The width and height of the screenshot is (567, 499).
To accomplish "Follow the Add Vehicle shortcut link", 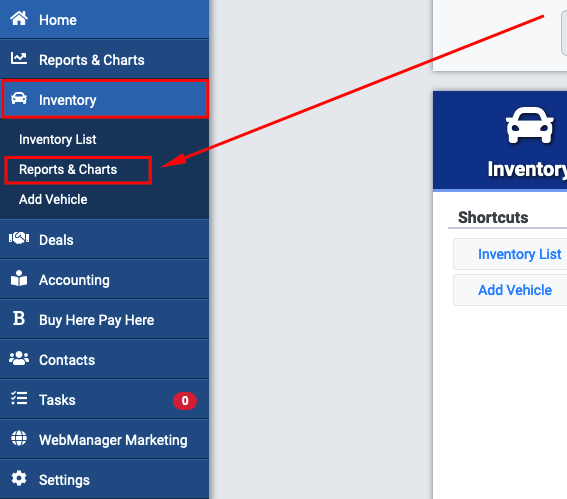I will coord(515,290).
